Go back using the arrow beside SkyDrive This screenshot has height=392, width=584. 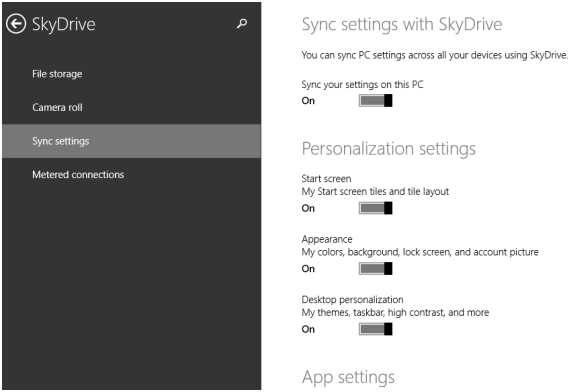pyautogui.click(x=16, y=24)
